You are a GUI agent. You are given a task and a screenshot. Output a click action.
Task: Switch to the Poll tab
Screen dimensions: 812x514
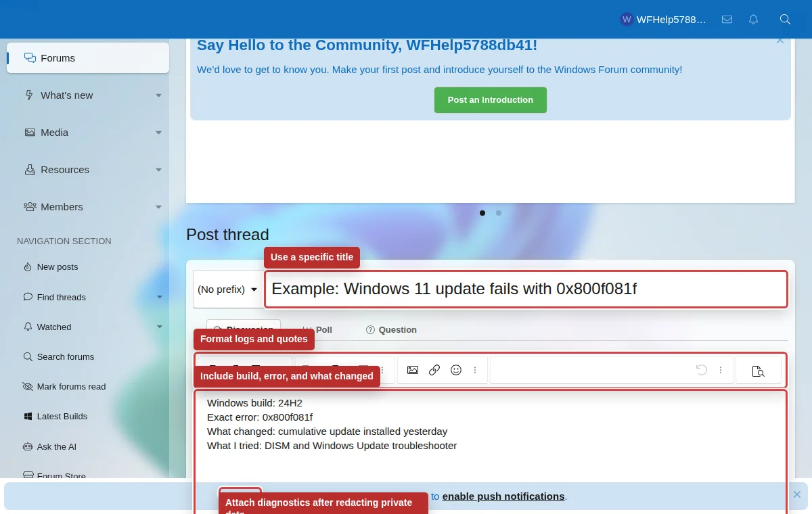point(317,330)
